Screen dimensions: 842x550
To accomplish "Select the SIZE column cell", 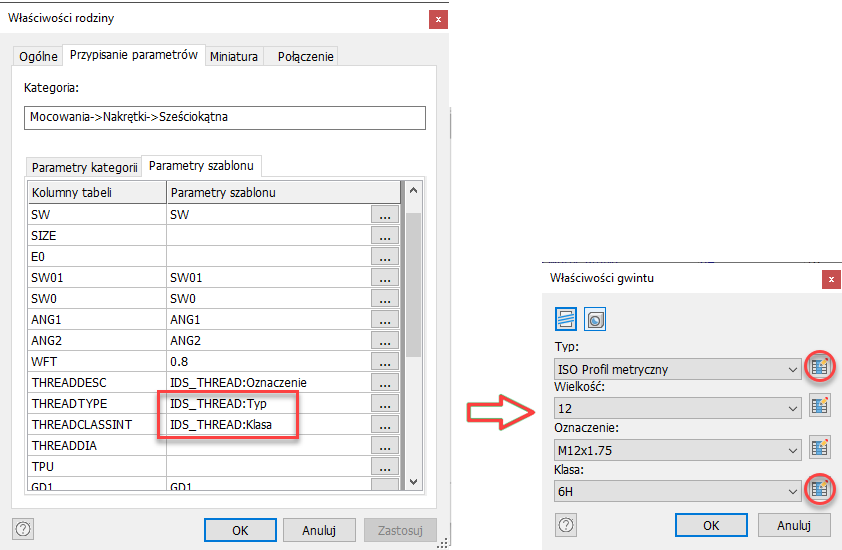I will tap(97, 235).
